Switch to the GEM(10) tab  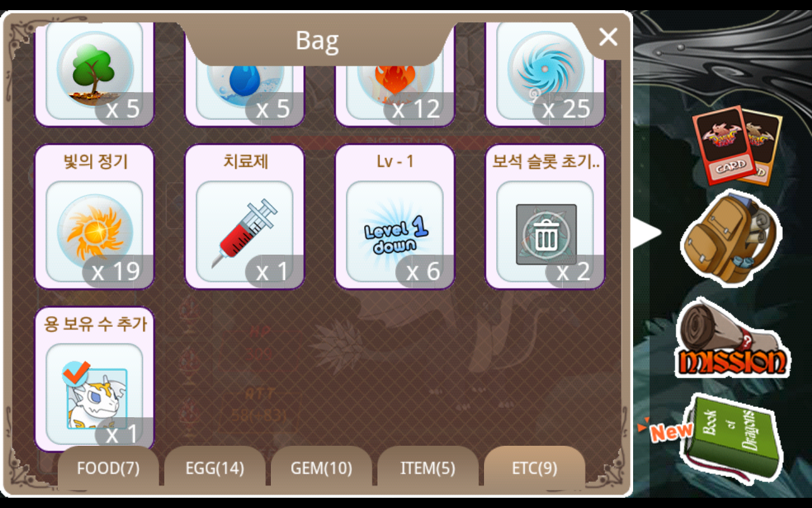point(322,469)
